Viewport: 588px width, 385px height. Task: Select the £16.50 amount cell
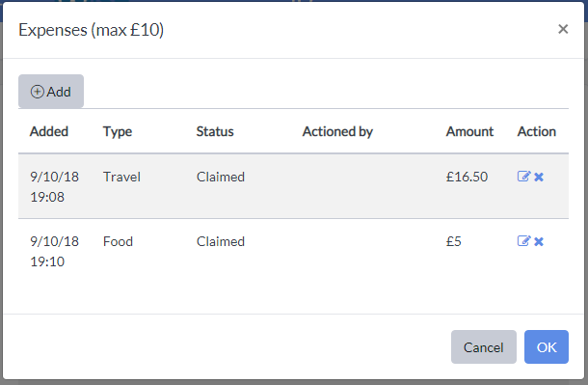pos(467,177)
